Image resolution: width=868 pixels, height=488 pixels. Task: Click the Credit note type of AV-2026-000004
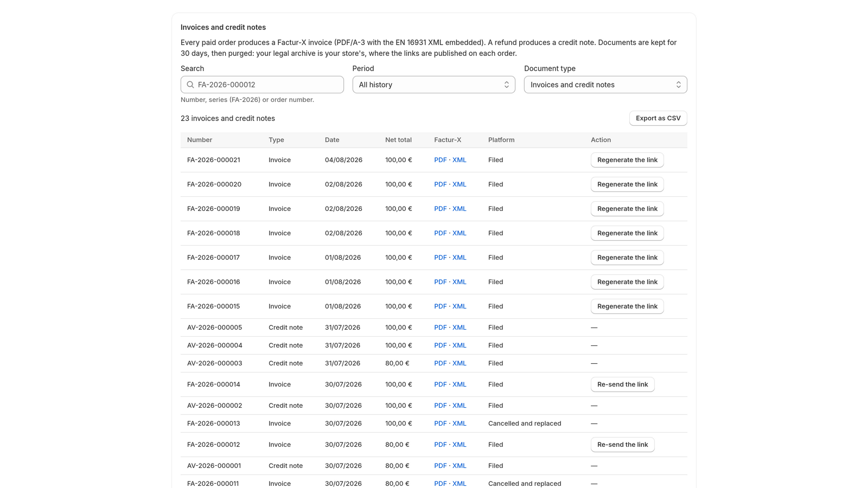(x=286, y=345)
